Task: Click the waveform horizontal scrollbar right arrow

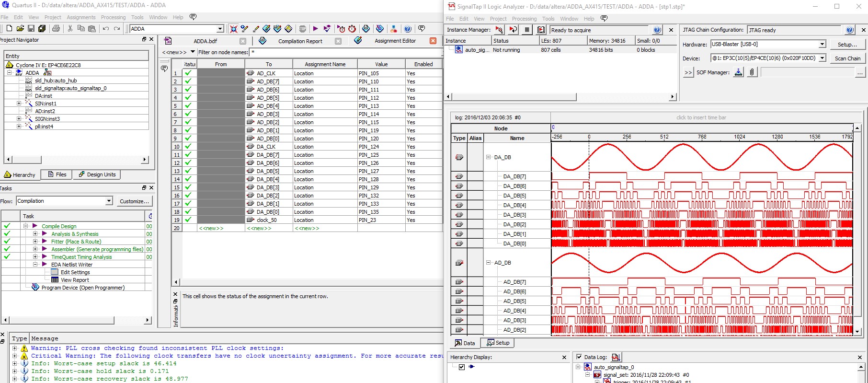Action: point(672,97)
